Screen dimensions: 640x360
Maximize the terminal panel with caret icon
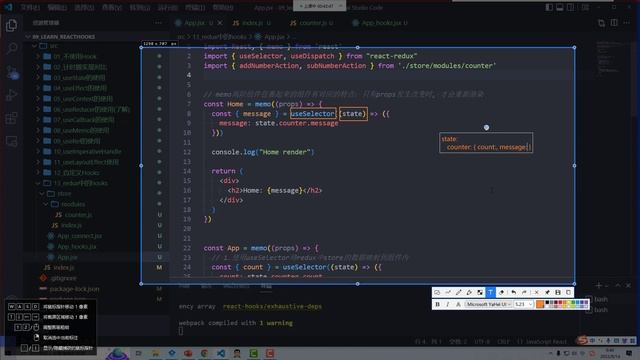pos(618,286)
